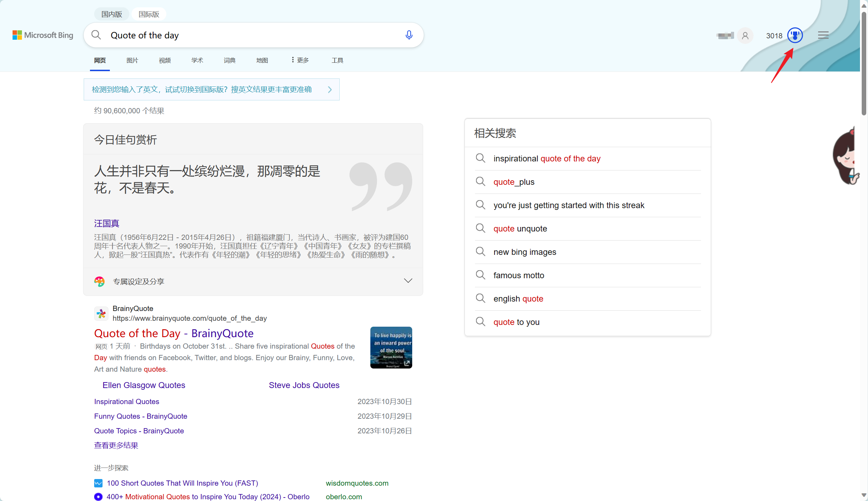Click the Microsoft Bing logo
This screenshot has height=501, width=868.
click(x=43, y=35)
